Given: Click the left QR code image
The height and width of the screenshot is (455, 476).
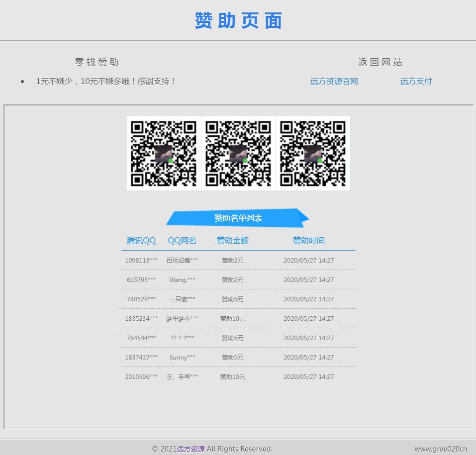Looking at the screenshot, I should (164, 153).
